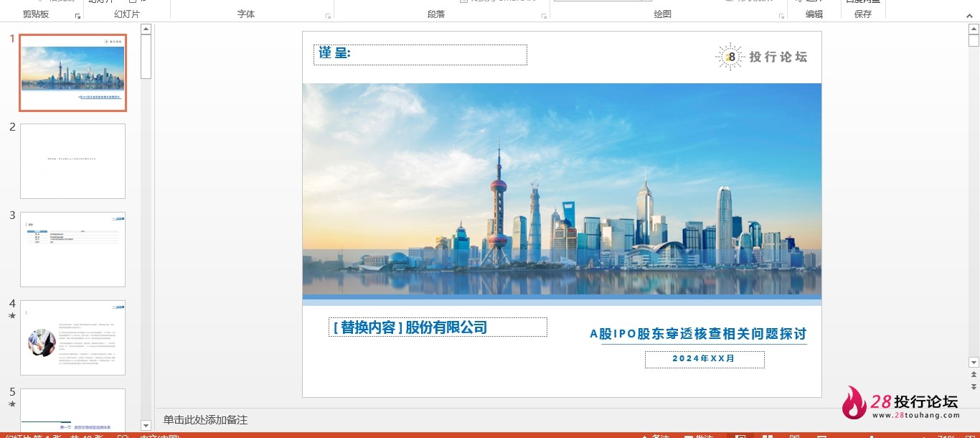This screenshot has height=438, width=980.
Task: Select the 投行论坛 logo on the slide
Action: tap(761, 57)
